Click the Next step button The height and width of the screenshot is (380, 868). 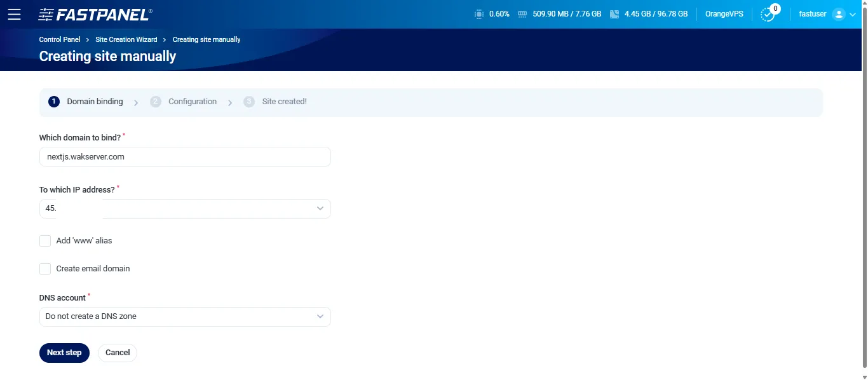[64, 353]
